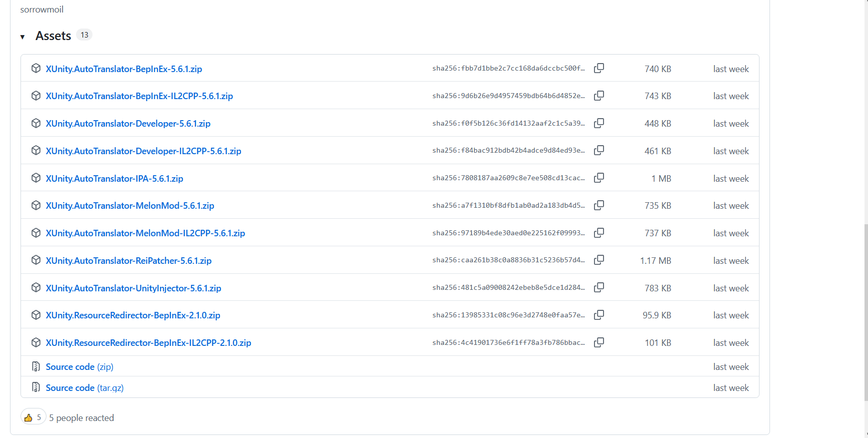Viewport: 868px width, 438px height.
Task: Click last week timestamp for Source code (zip)
Action: click(x=731, y=367)
